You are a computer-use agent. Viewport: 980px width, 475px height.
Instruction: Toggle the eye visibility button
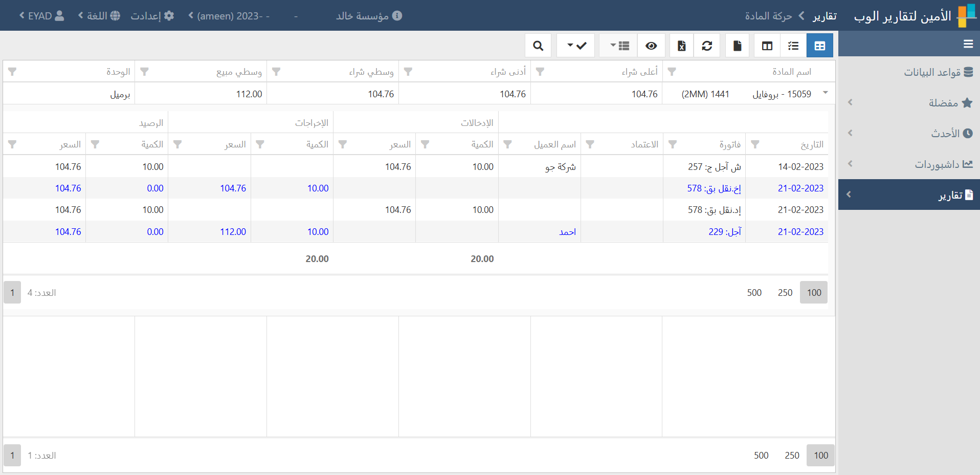click(651, 46)
